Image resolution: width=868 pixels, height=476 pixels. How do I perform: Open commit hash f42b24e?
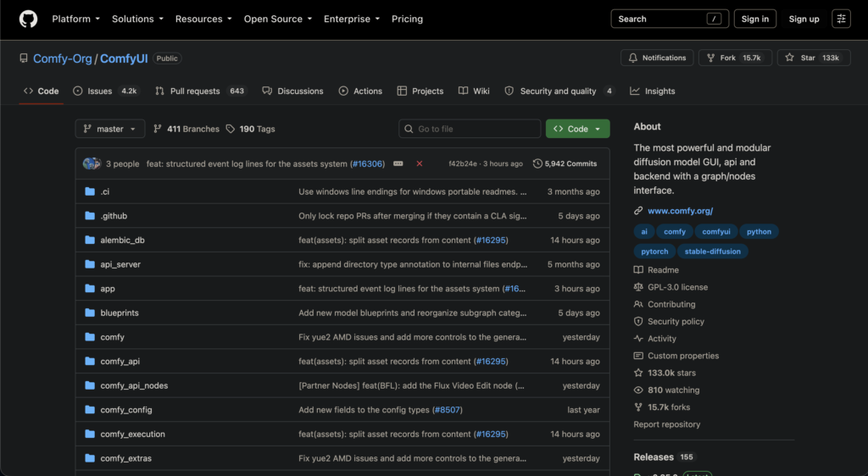[x=463, y=163]
